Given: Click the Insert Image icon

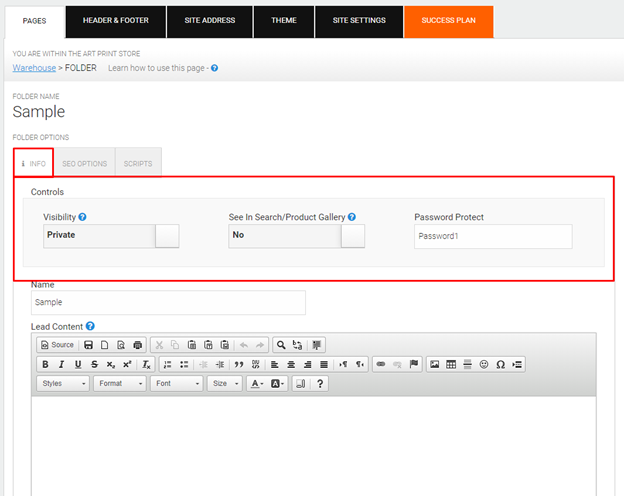Looking at the screenshot, I should click(435, 364).
